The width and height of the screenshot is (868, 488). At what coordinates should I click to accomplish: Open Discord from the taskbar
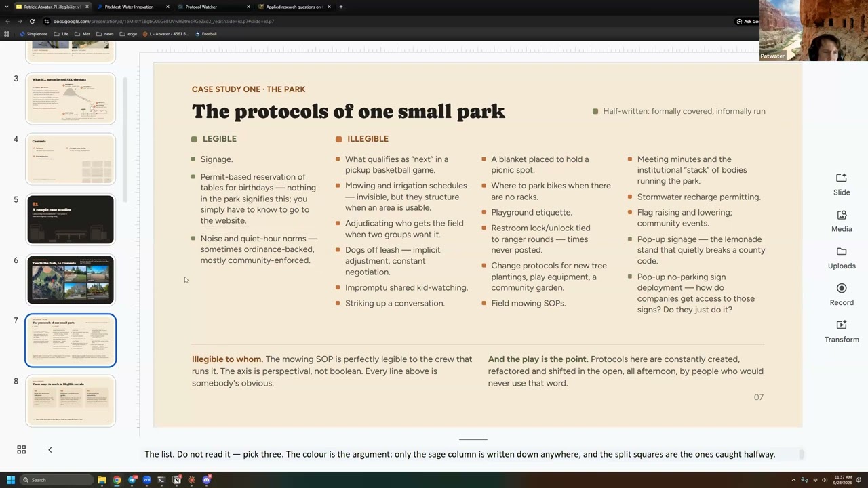pos(207,480)
